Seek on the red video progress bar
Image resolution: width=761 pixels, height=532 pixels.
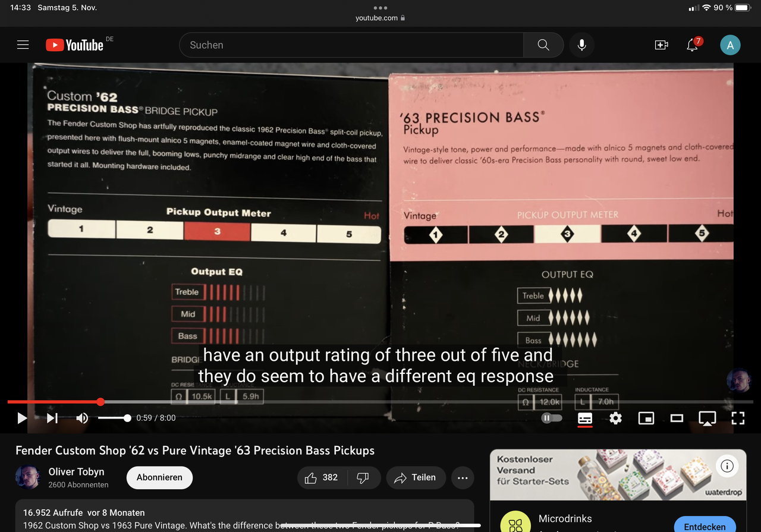pyautogui.click(x=380, y=402)
